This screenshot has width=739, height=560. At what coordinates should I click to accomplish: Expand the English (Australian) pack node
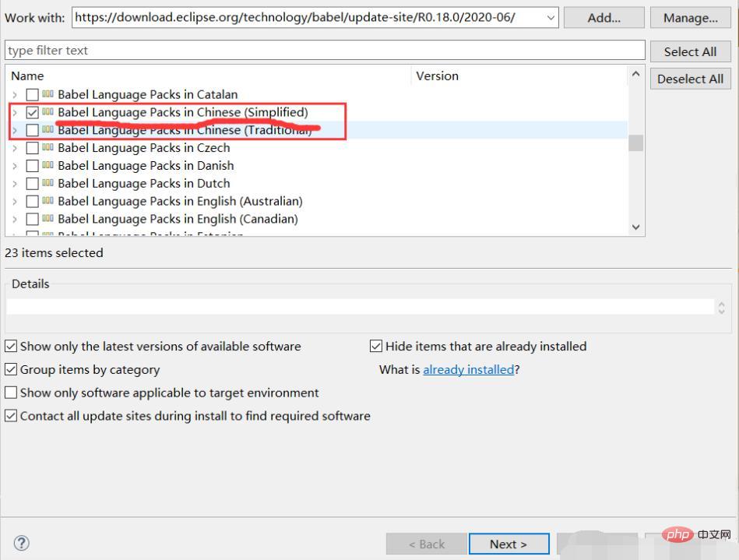click(15, 202)
